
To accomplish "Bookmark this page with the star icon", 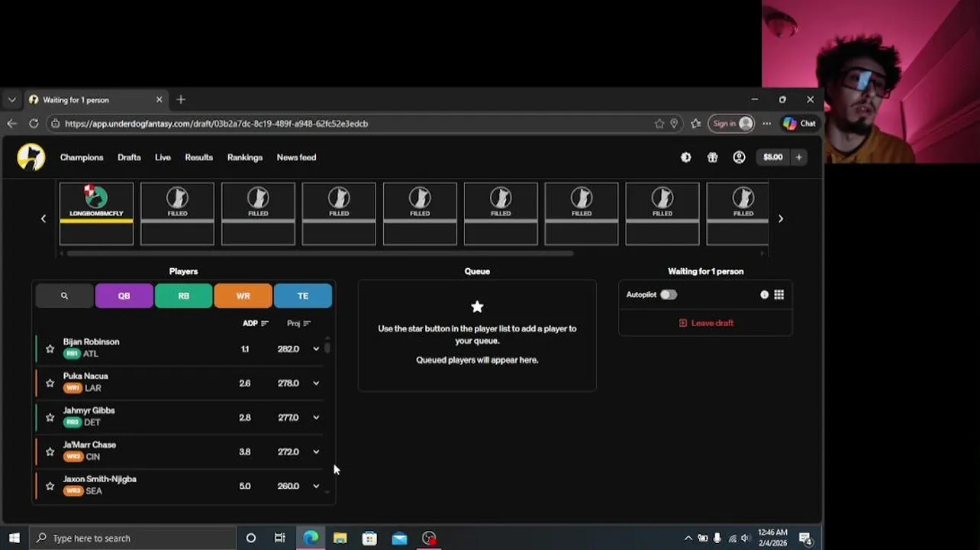I will click(x=659, y=123).
